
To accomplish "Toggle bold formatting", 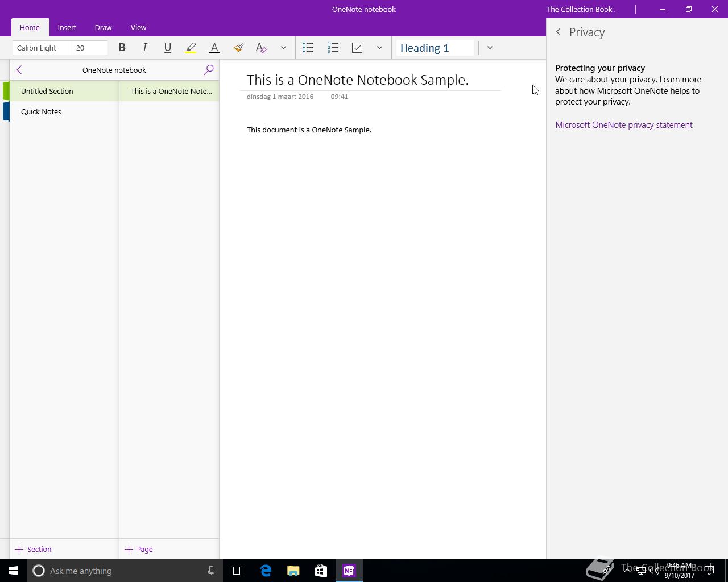I will pos(122,48).
